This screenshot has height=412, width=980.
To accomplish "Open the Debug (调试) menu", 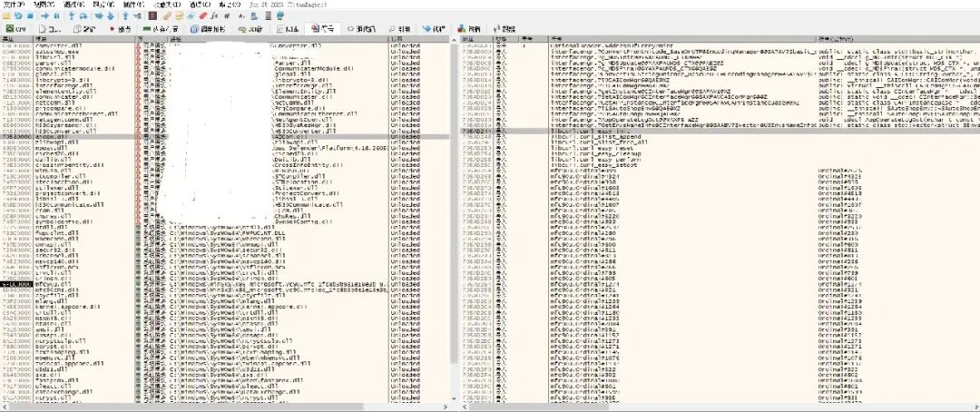I will [x=73, y=4].
